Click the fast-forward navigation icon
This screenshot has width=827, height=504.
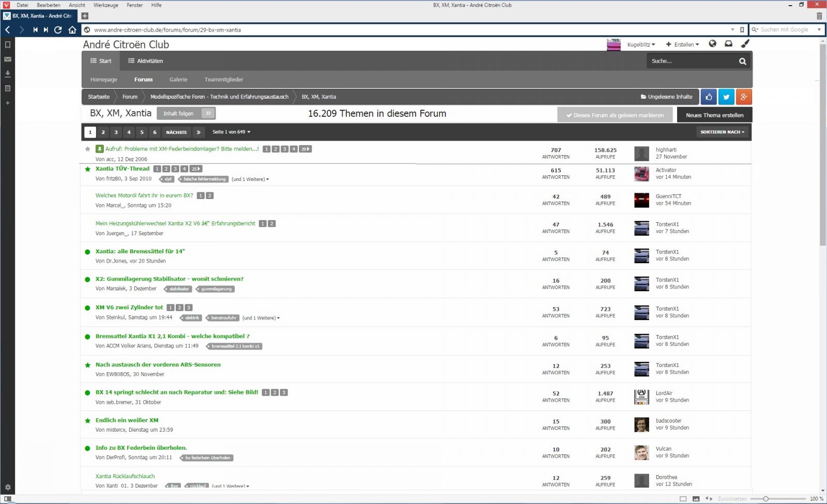pyautogui.click(x=46, y=30)
